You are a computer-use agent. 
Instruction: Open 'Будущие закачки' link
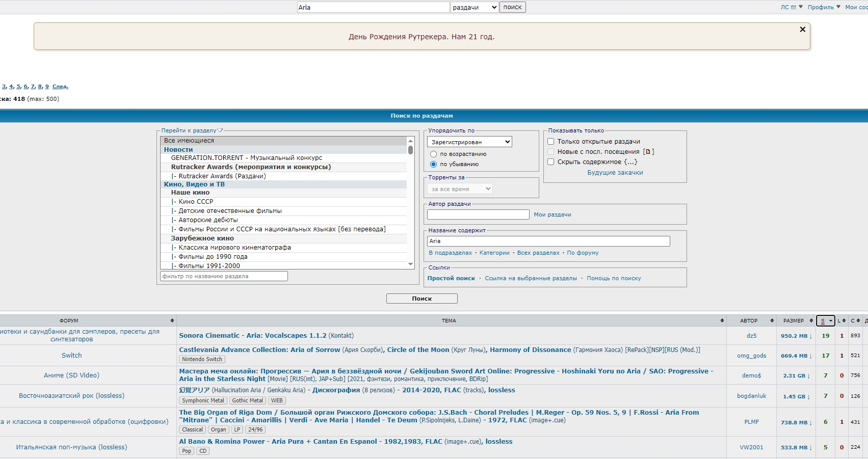[x=615, y=173]
